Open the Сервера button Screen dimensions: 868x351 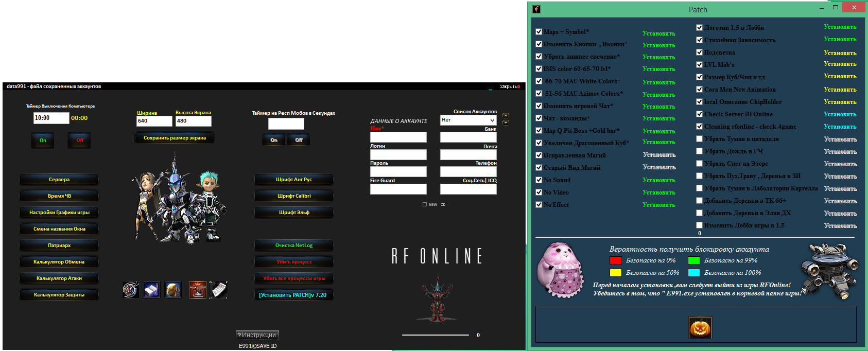coord(59,180)
